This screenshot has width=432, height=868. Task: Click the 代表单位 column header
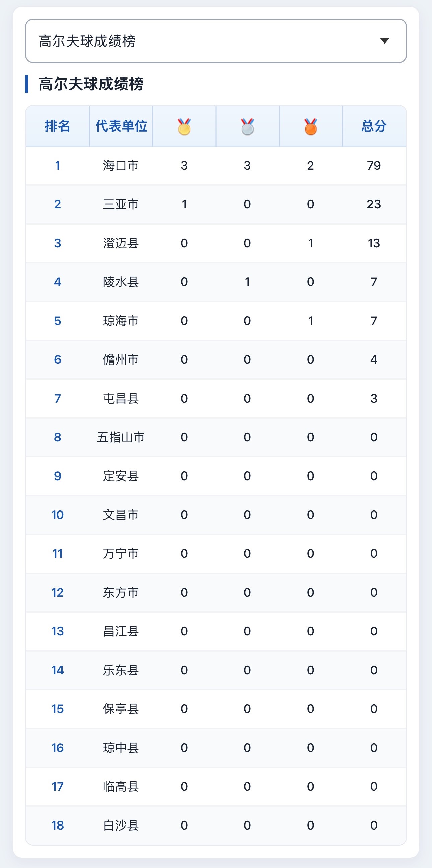(121, 126)
